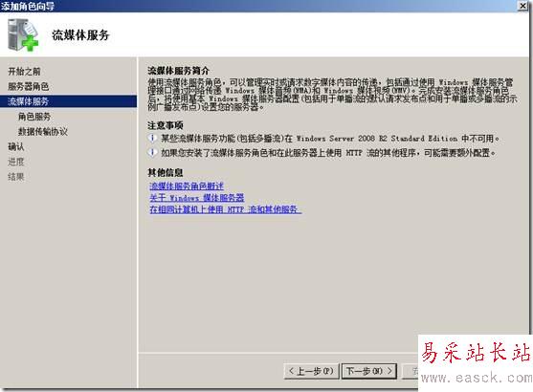Close the 添加角色向导 window
The height and width of the screenshot is (392, 533).
522,6
